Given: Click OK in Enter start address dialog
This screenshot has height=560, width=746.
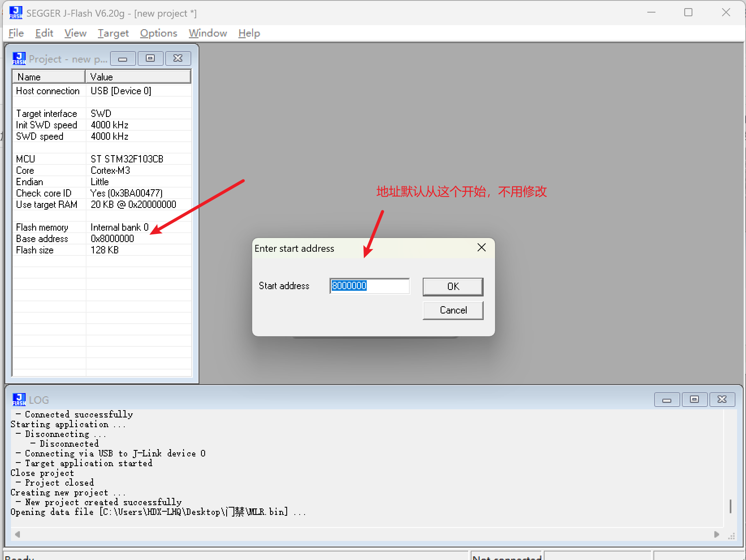Looking at the screenshot, I should [x=453, y=287].
